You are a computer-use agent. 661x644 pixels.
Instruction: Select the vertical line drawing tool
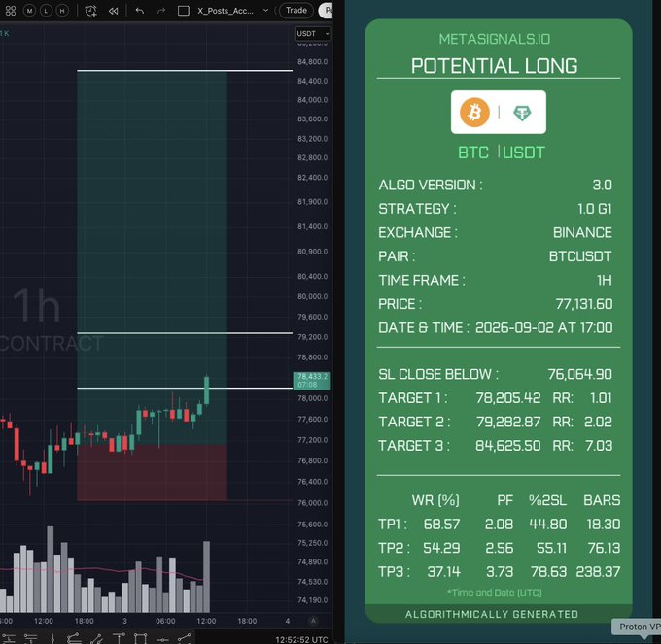52,638
